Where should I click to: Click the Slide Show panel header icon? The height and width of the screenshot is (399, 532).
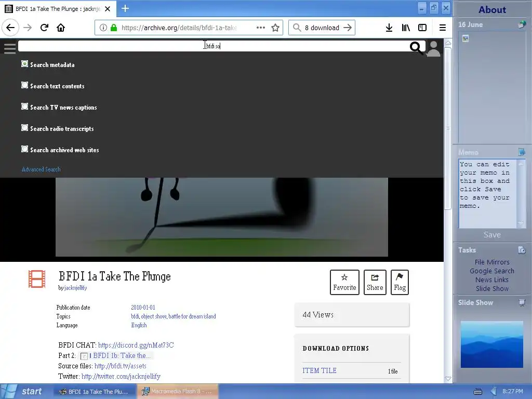pos(522,302)
